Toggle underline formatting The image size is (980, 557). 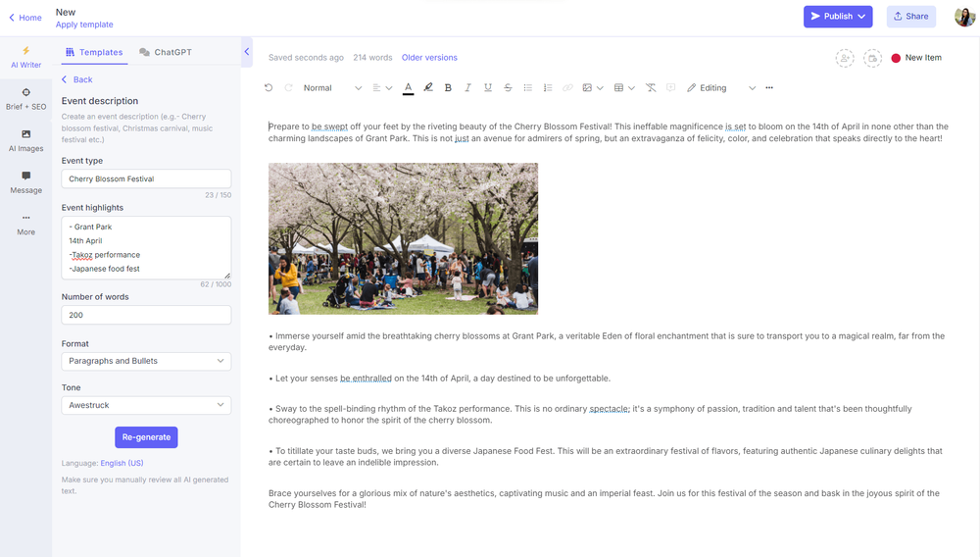(487, 87)
